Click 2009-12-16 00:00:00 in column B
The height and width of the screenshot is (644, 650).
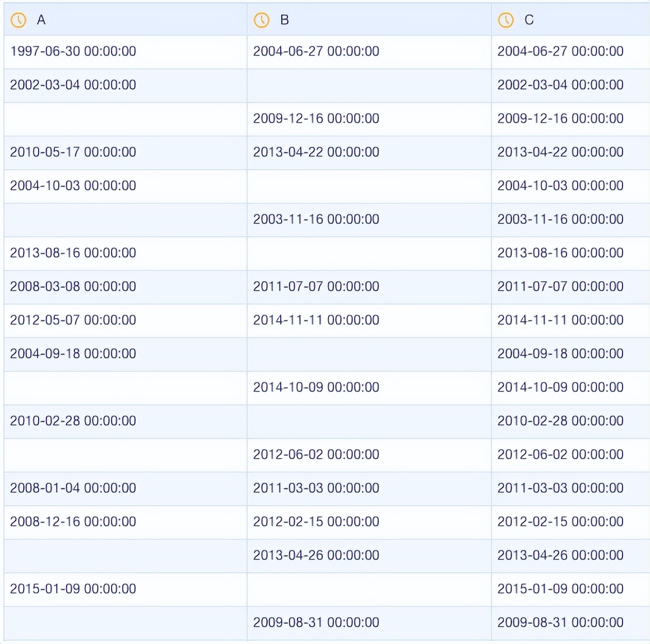pos(316,119)
